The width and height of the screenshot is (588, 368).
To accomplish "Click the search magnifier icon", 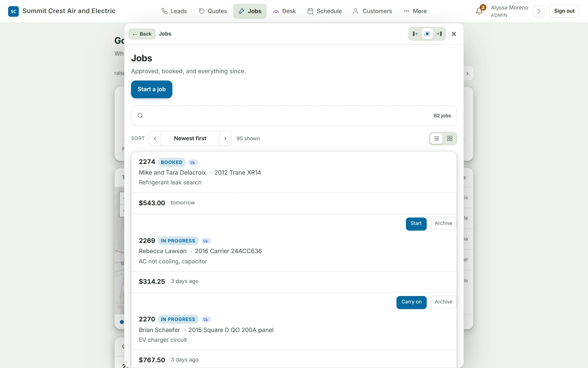I will [x=140, y=116].
